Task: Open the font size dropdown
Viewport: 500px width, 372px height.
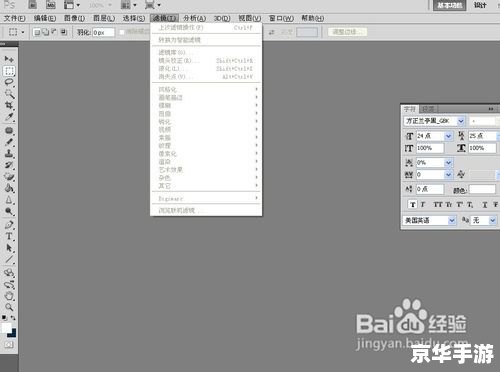Action: (448, 136)
